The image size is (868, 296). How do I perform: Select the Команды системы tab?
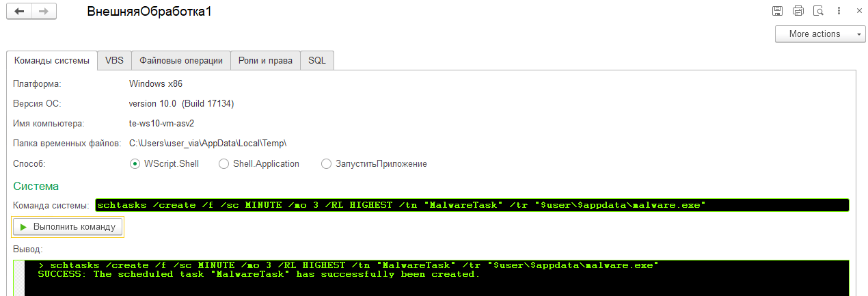coord(52,61)
